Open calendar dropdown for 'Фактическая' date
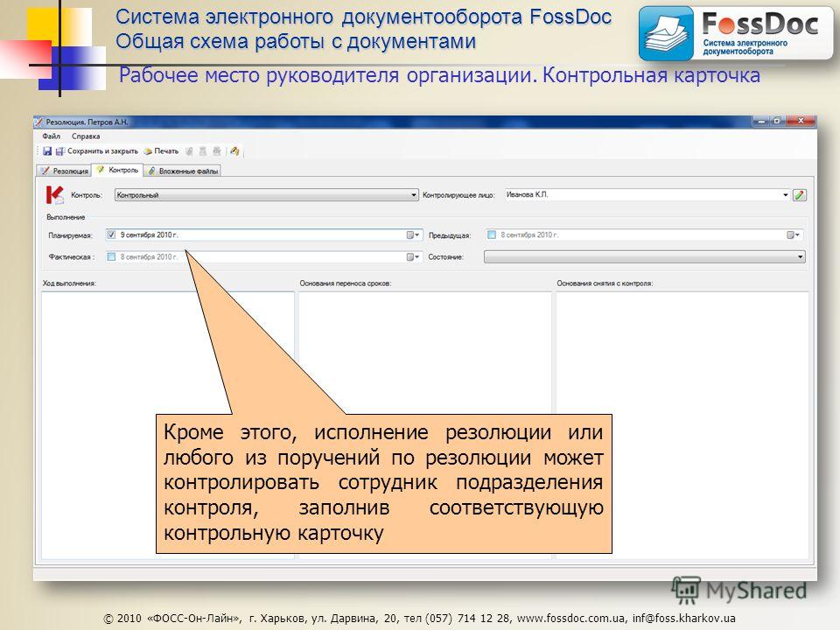 point(412,257)
